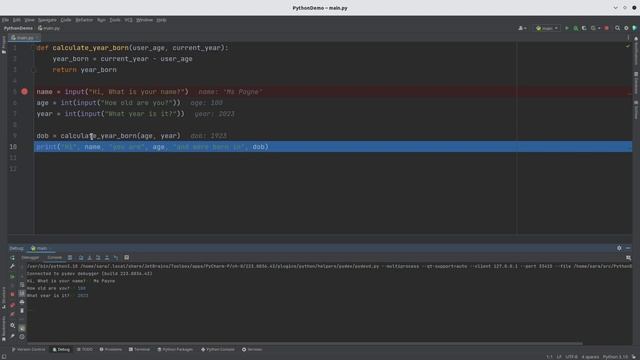Open the Run menu

pos(101,20)
